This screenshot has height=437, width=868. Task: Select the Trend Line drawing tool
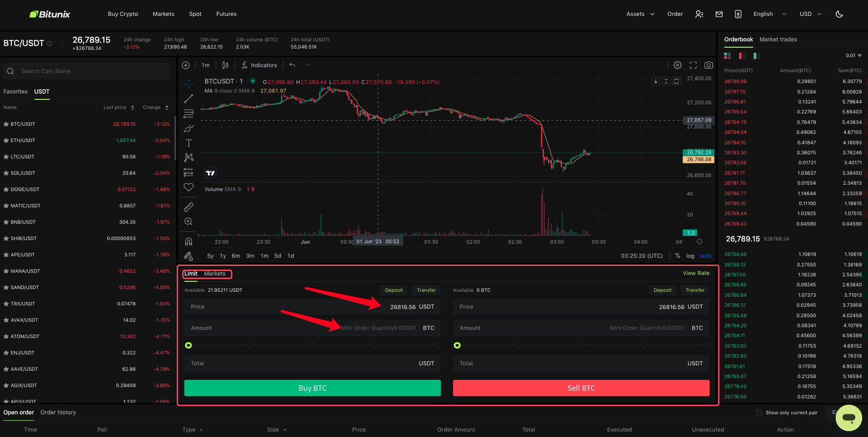tap(188, 98)
